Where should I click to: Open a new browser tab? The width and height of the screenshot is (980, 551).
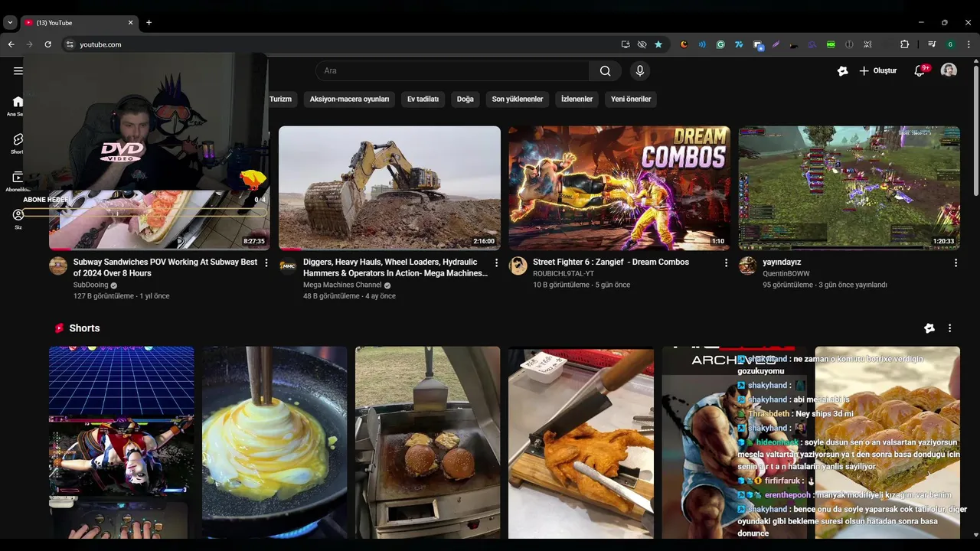(x=149, y=23)
